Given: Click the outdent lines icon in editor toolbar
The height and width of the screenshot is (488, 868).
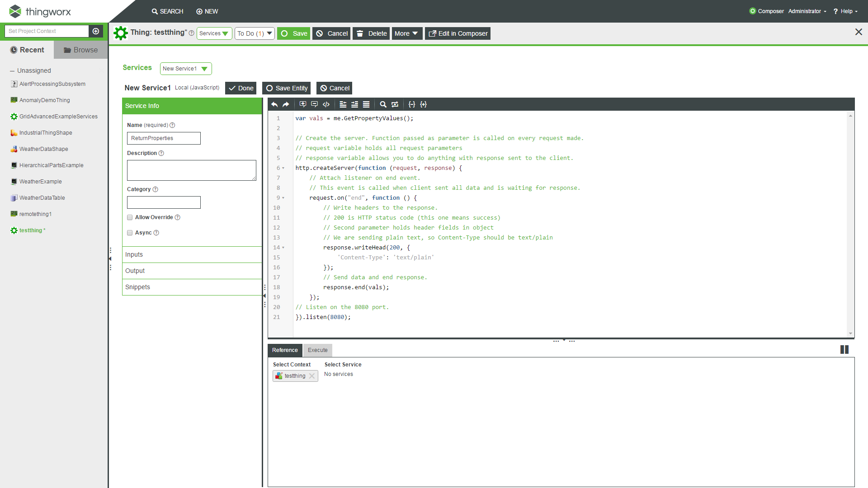Looking at the screenshot, I should click(x=343, y=104).
